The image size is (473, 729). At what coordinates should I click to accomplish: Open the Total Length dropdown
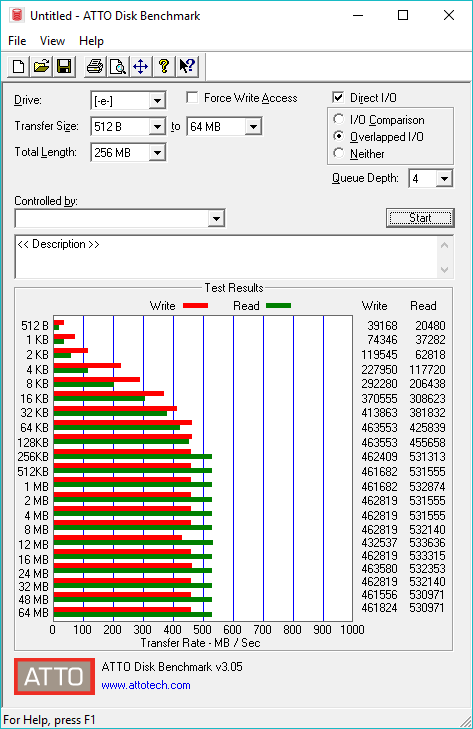point(157,152)
